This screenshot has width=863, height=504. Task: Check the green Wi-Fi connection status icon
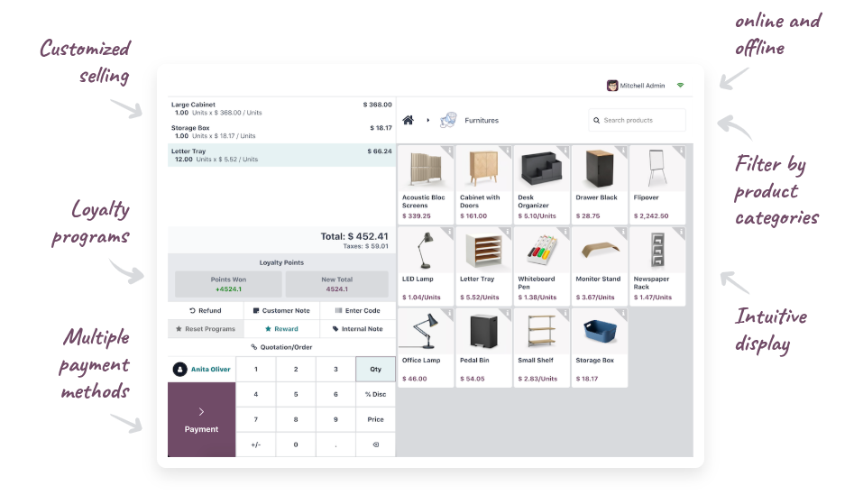coord(680,86)
